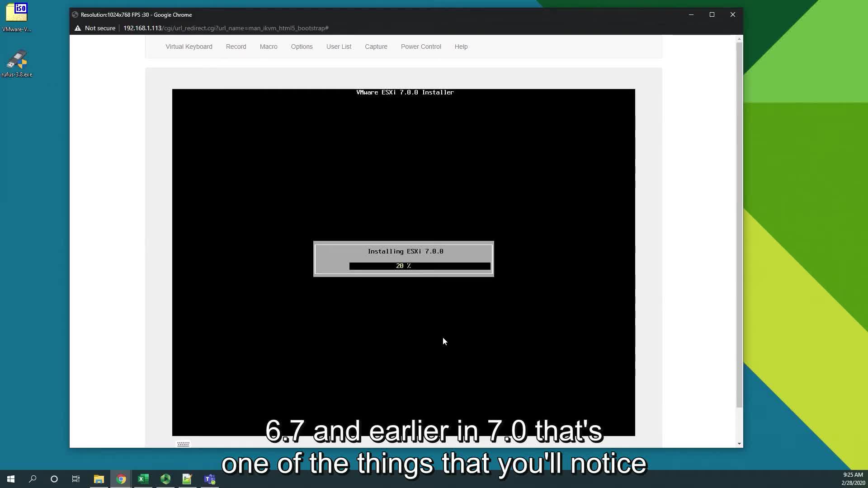This screenshot has width=868, height=488.
Task: Click the Record icon in toolbar
Action: [236, 47]
